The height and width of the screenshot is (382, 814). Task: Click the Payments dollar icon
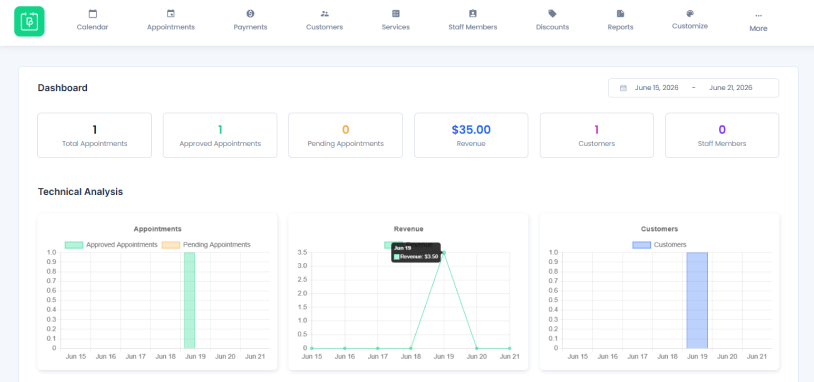point(250,14)
